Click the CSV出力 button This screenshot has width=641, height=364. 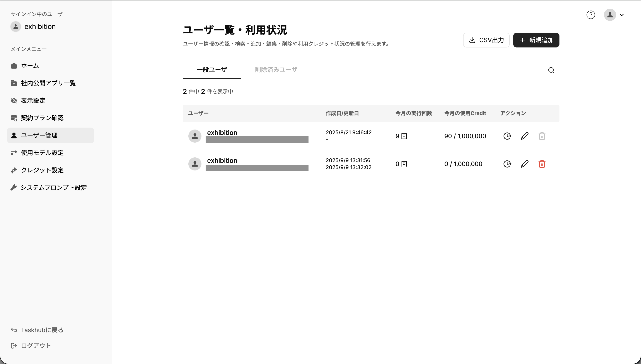pyautogui.click(x=486, y=40)
